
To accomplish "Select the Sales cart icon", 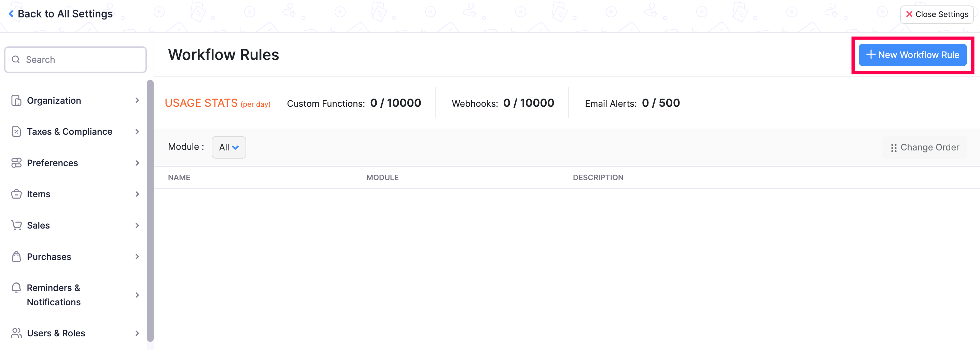I will click(x=16, y=225).
